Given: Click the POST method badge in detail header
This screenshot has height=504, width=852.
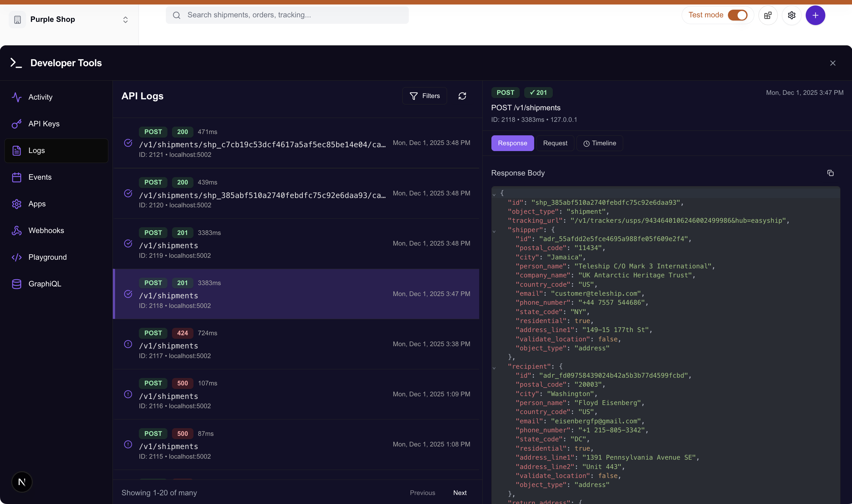Looking at the screenshot, I should (505, 93).
